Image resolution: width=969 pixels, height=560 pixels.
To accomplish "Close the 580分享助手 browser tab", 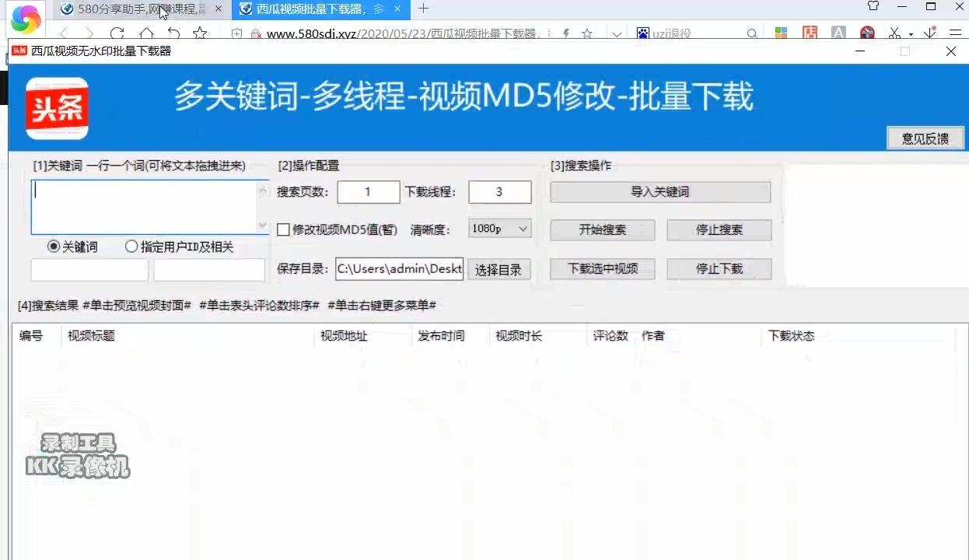I will [x=219, y=9].
